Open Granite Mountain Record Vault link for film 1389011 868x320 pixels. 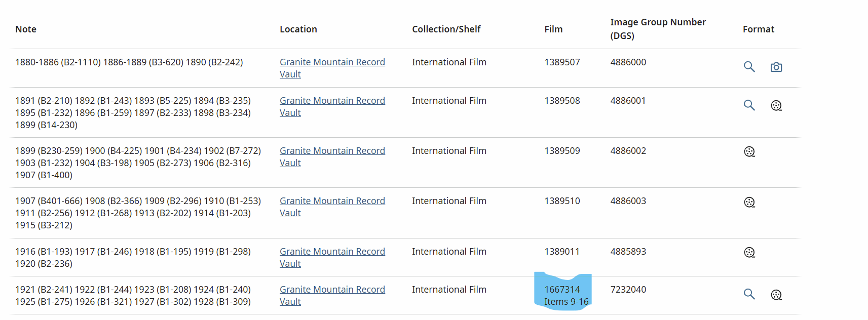332,258
